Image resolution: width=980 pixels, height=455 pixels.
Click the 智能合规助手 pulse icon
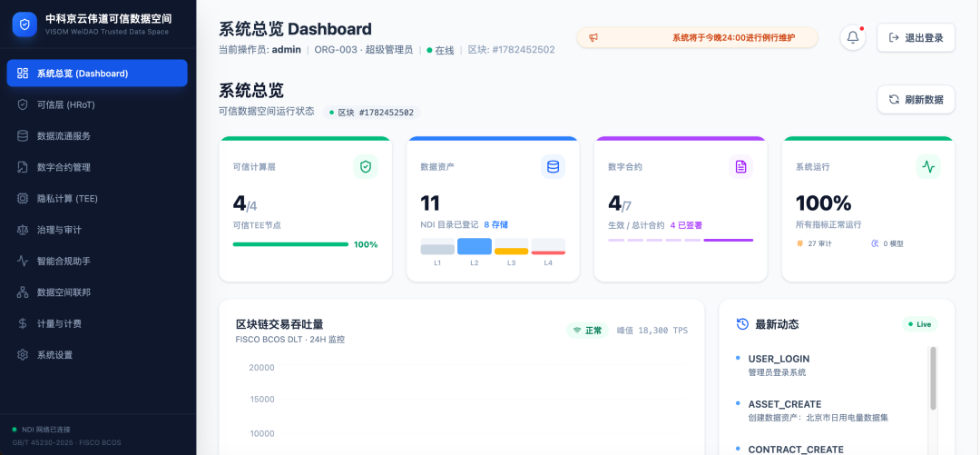pyautogui.click(x=23, y=261)
